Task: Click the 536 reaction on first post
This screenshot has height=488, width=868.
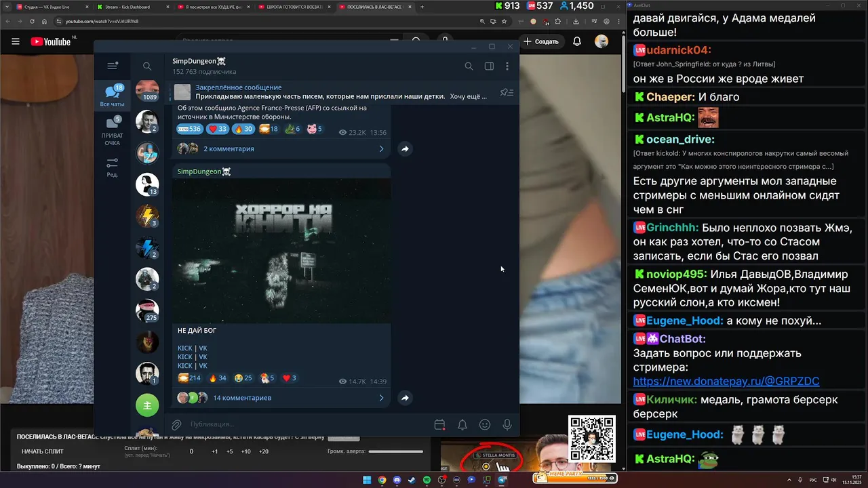Action: point(190,129)
